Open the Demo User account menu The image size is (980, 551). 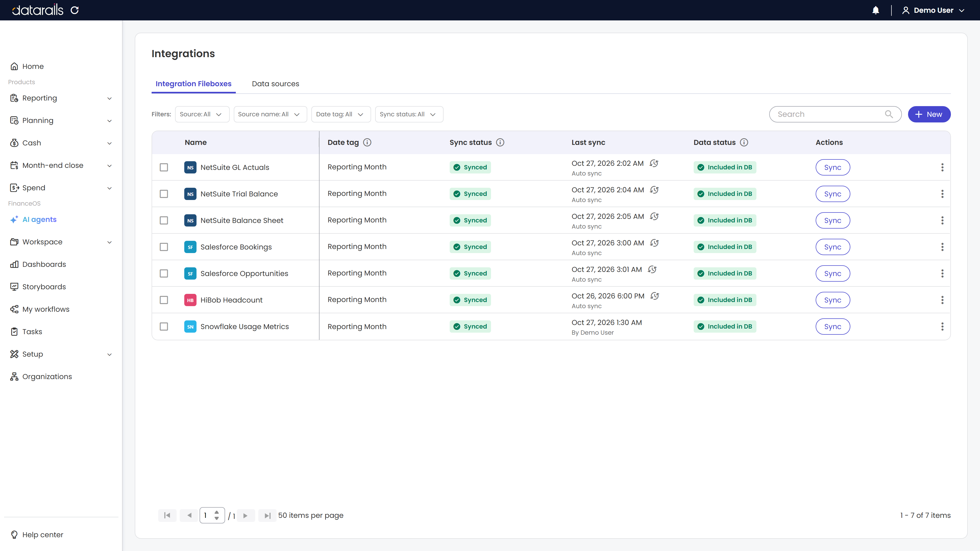point(934,10)
